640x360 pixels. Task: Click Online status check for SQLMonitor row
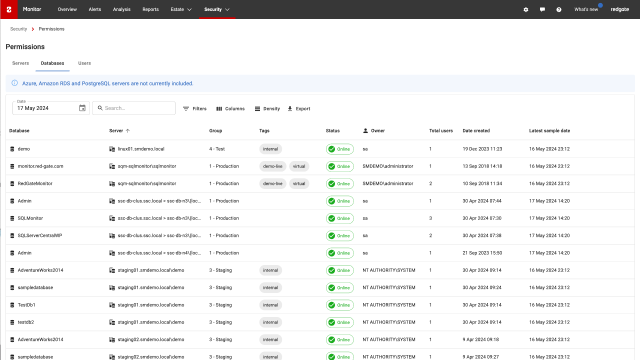pyautogui.click(x=331, y=218)
